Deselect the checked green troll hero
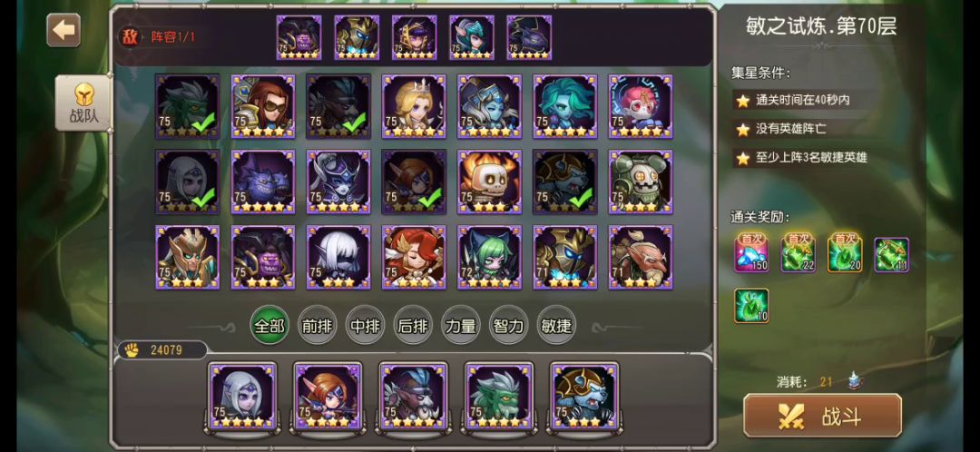This screenshot has width=980, height=452. tap(188, 106)
